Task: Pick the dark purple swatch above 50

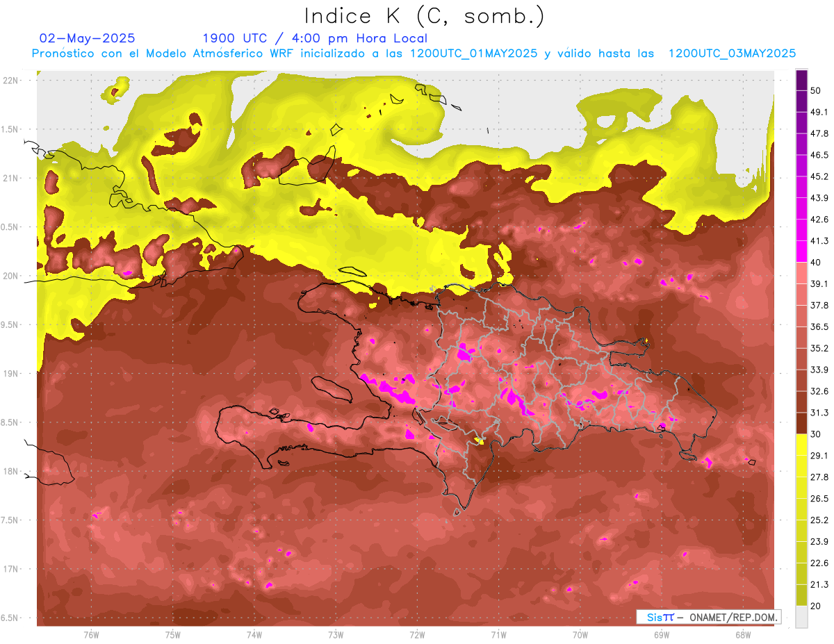Action: coord(801,80)
